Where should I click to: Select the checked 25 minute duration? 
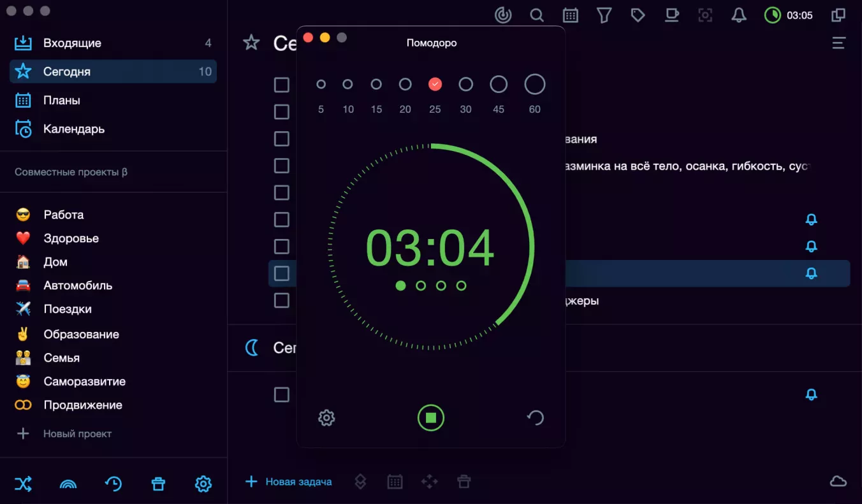tap(435, 84)
